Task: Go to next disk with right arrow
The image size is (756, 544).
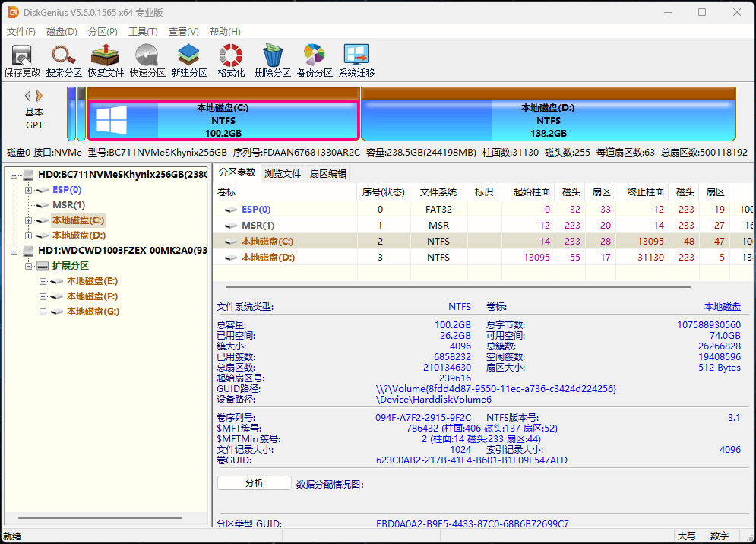Action: 40,96
